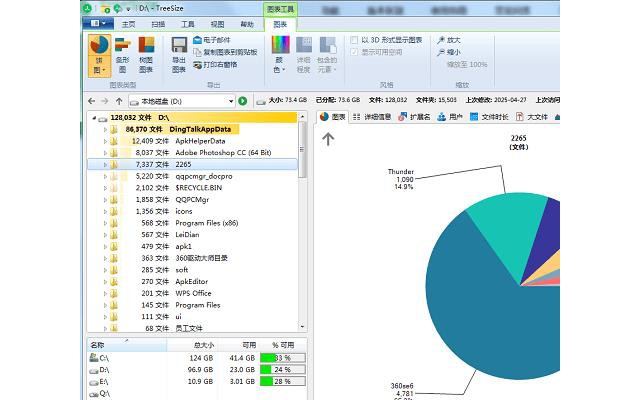Switch to bar chart (条形图) type
Image resolution: width=640 pixels, height=400 pixels.
[x=122, y=56]
